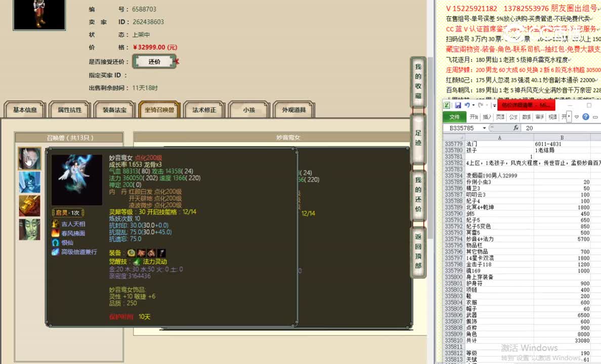Switch to the 基本信息 tab
Viewport: 601px width, 364px height.
[x=24, y=109]
